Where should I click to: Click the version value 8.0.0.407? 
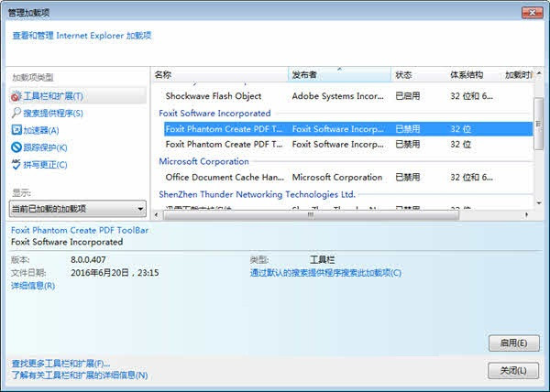(x=88, y=259)
